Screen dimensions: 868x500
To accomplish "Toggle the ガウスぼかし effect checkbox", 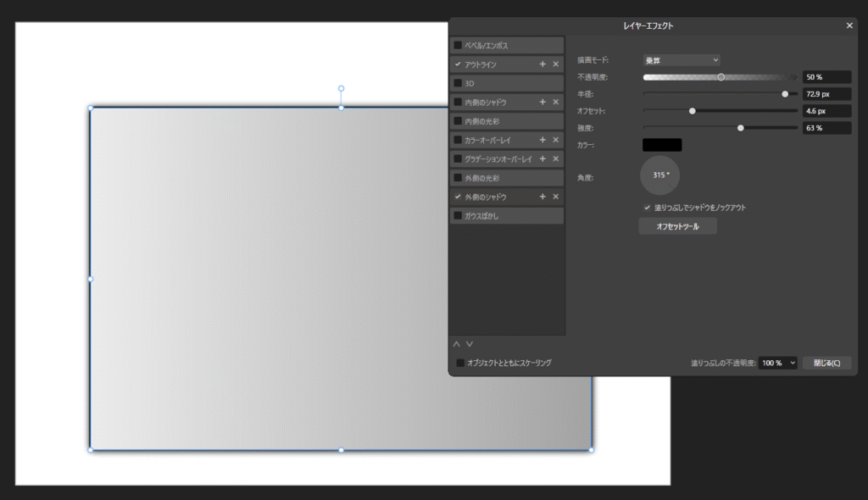I will tap(459, 215).
